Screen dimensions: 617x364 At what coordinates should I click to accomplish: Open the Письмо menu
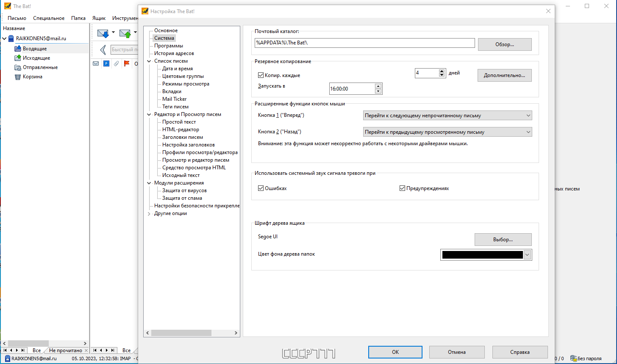[x=17, y=18]
